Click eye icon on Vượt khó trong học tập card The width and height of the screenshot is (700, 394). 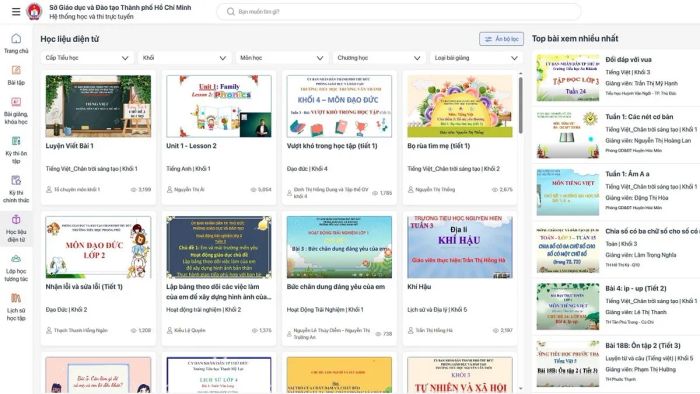pos(375,193)
